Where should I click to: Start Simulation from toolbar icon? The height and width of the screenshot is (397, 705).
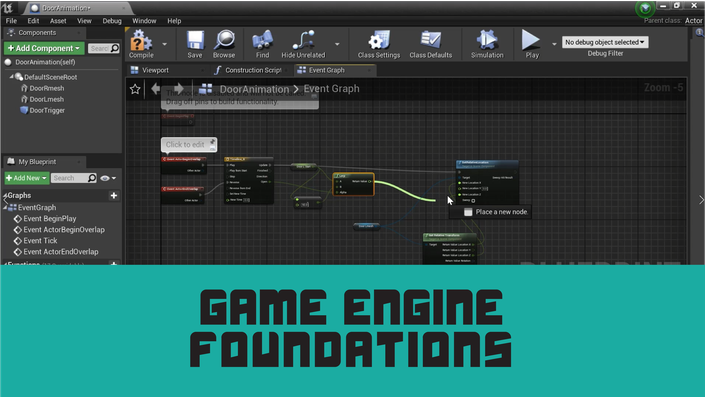coord(487,40)
